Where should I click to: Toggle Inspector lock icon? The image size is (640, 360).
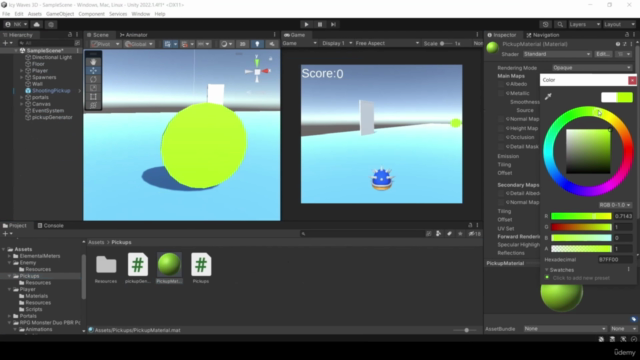[x=627, y=35]
